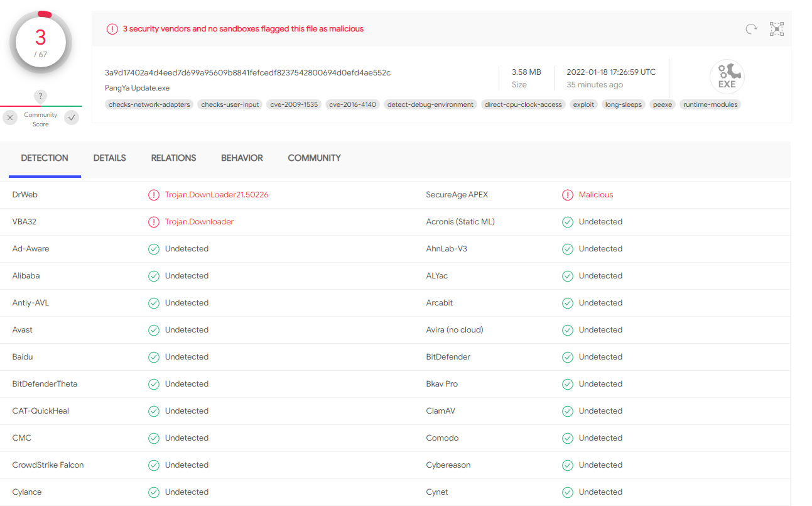Click the CAT-QuickHeal vendor name
The height and width of the screenshot is (506, 812).
pos(41,411)
